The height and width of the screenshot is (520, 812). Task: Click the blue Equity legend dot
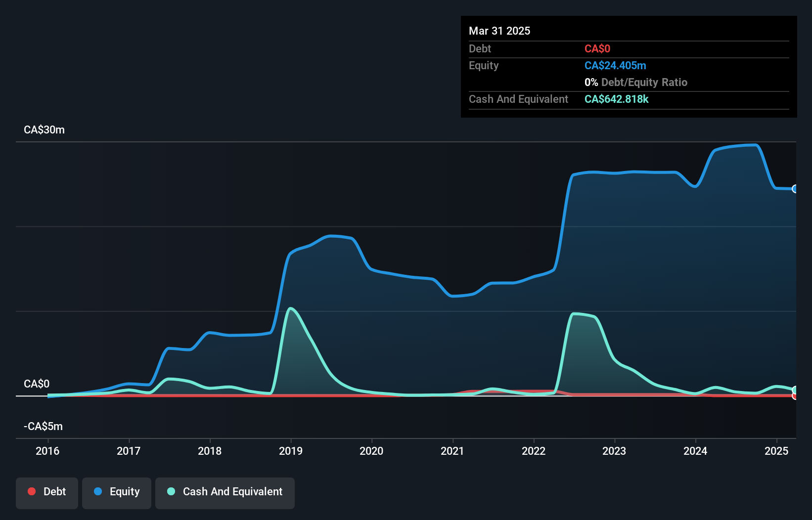coord(98,491)
